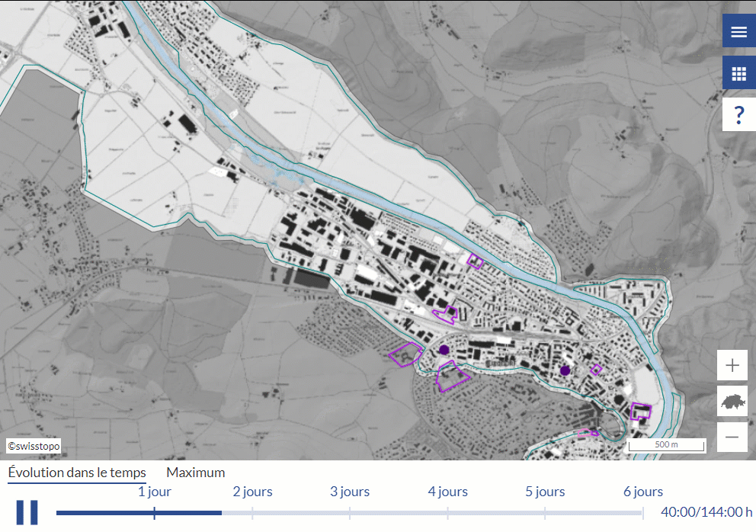Jump to the 6 jours label
This screenshot has width=756, height=532.
coord(642,492)
